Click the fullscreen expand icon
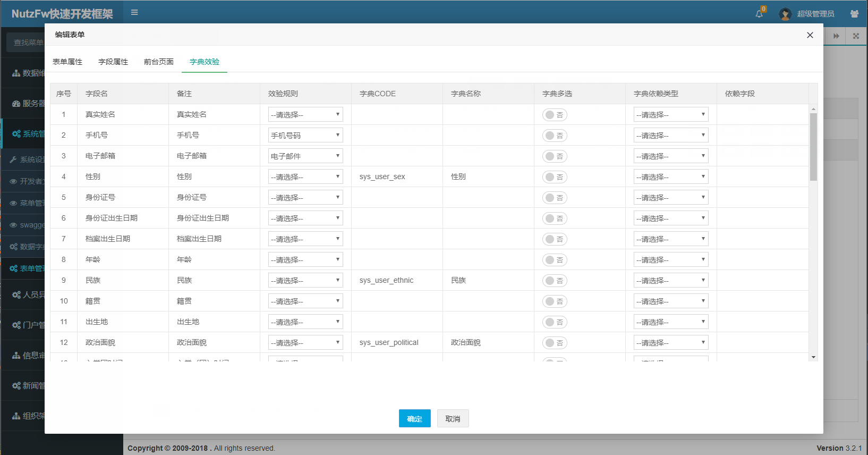The height and width of the screenshot is (455, 868). (x=856, y=36)
